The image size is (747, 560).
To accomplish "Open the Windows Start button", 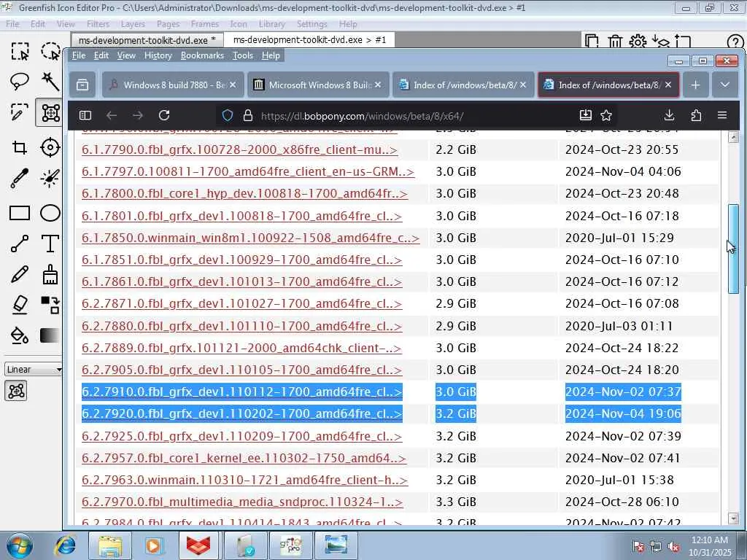I will coord(19,545).
